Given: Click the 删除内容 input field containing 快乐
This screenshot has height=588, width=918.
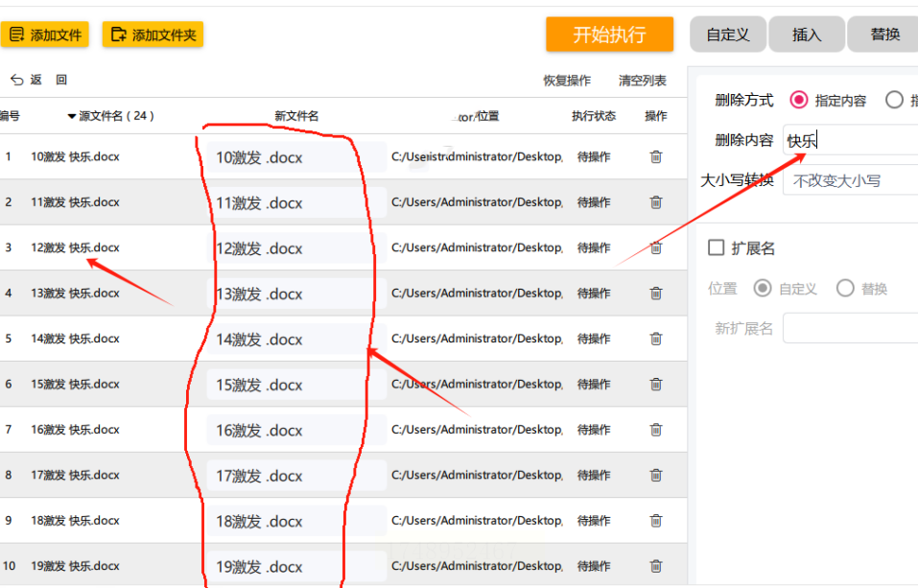Looking at the screenshot, I should click(850, 141).
